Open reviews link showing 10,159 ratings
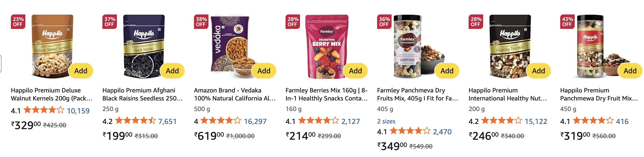Image resolution: width=644 pixels, height=157 pixels. pos(78,111)
